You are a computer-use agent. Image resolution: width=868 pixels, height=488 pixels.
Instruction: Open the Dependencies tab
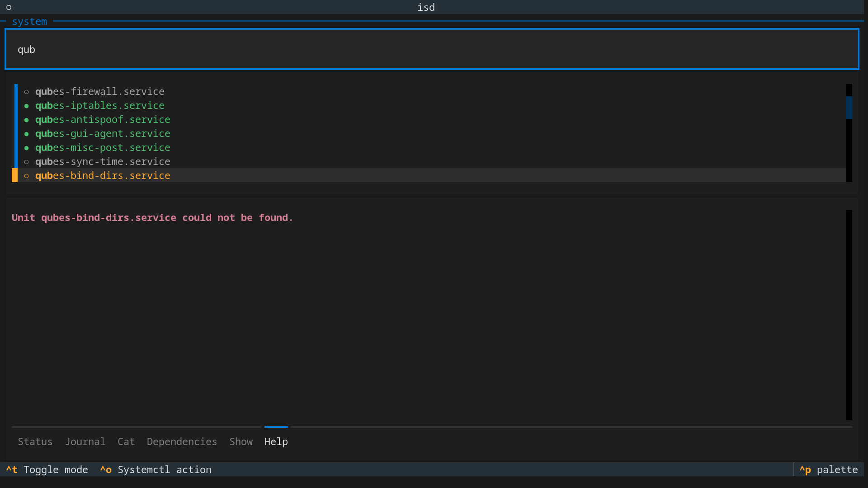click(182, 441)
